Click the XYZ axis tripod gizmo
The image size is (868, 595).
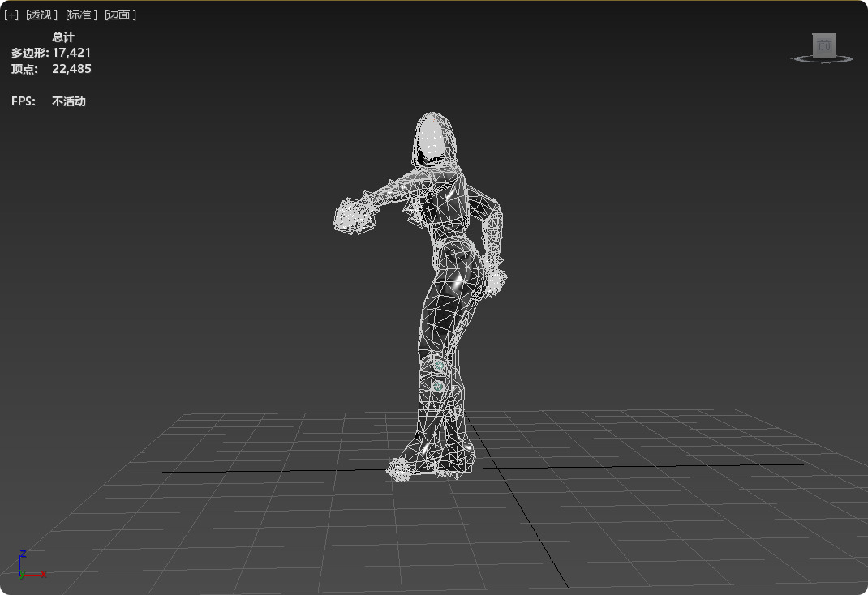point(31,565)
